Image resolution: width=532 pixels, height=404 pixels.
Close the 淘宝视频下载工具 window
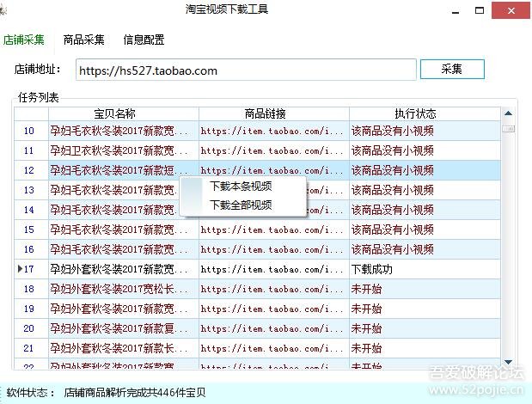pos(511,10)
